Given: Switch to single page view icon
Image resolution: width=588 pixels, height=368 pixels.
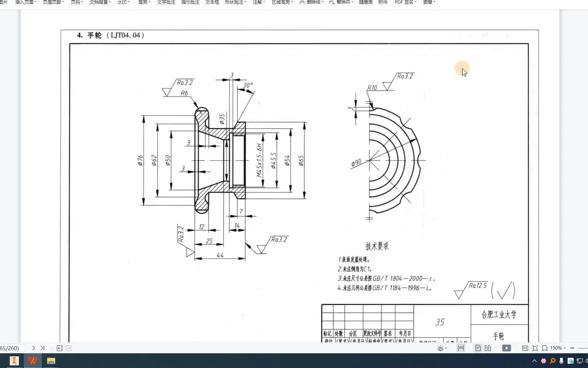Looking at the screenshot, I should coord(478,348).
